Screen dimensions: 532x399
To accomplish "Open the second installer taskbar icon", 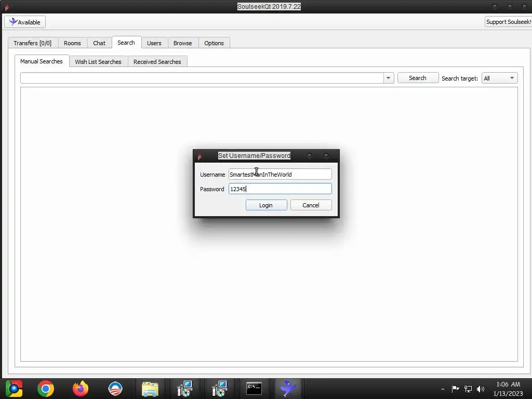I will click(220, 389).
